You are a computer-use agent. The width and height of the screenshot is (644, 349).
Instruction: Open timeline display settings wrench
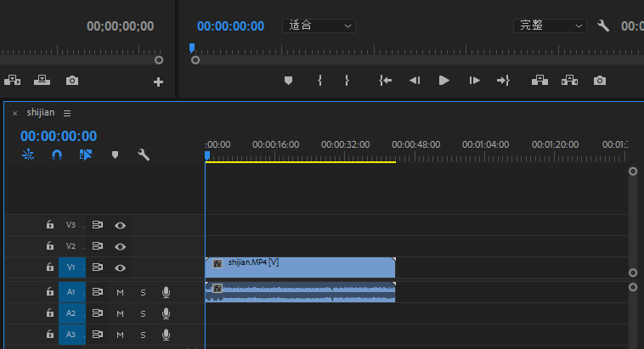pyautogui.click(x=144, y=155)
